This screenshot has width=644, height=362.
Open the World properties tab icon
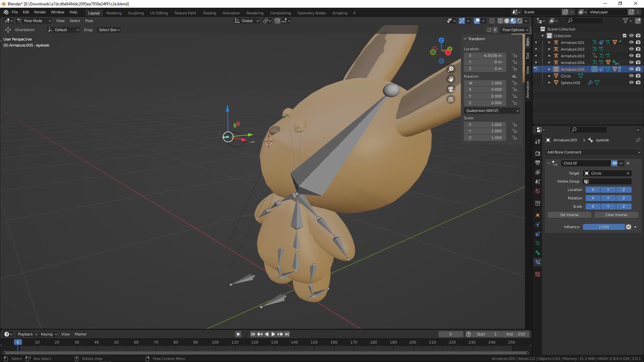(x=538, y=191)
